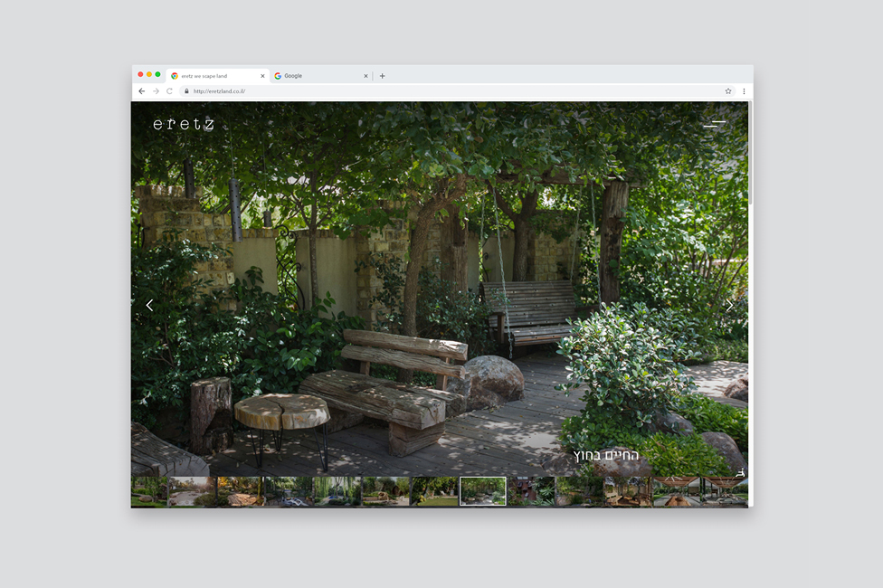Viewport: 883px width, 588px height.
Task: Advance to next slide with right chevron
Action: click(x=729, y=305)
